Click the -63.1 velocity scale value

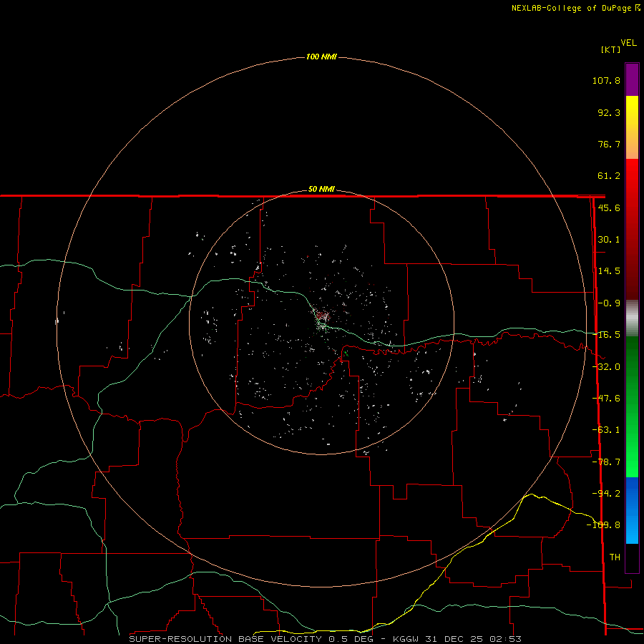click(x=606, y=430)
